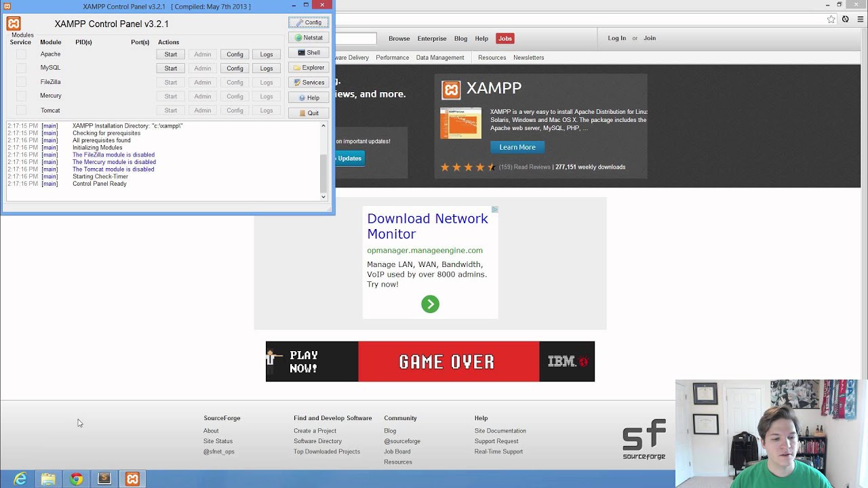Open the red Jobs nav item
Viewport: 868px width, 488px height.
tap(505, 39)
